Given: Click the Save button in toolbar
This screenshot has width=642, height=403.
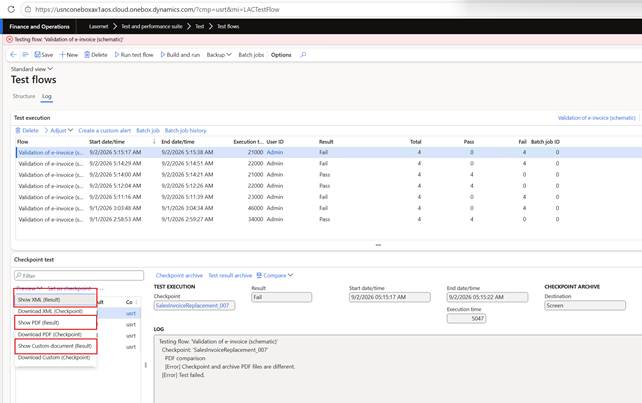Looking at the screenshot, I should pos(43,54).
